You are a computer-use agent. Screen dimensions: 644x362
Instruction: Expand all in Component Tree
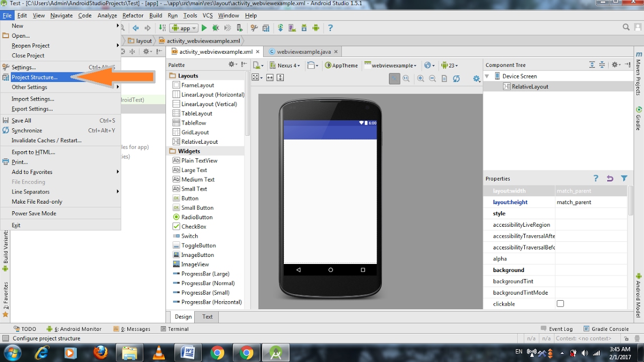coord(592,65)
